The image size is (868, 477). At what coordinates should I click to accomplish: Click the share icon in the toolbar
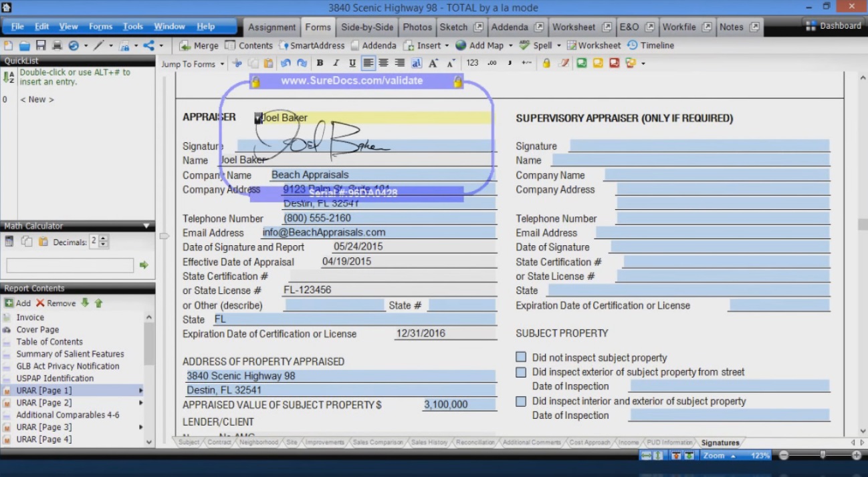tap(148, 45)
